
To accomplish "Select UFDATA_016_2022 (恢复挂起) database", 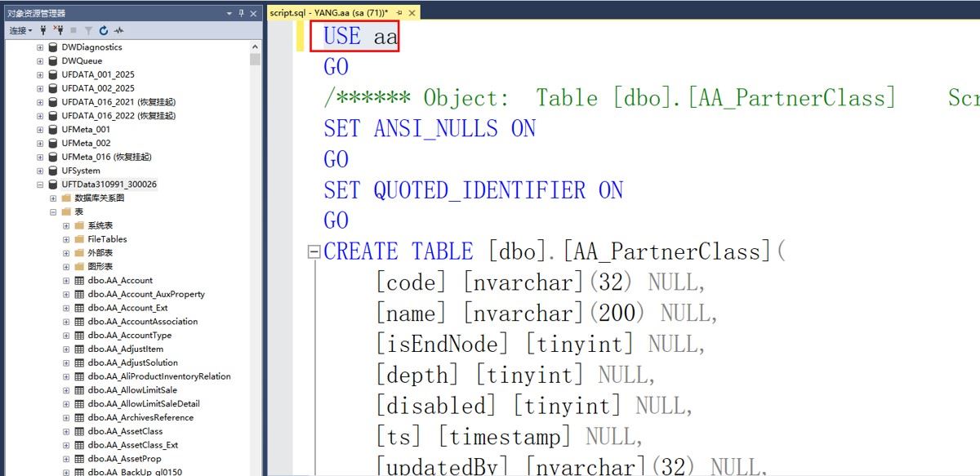I will (118, 115).
